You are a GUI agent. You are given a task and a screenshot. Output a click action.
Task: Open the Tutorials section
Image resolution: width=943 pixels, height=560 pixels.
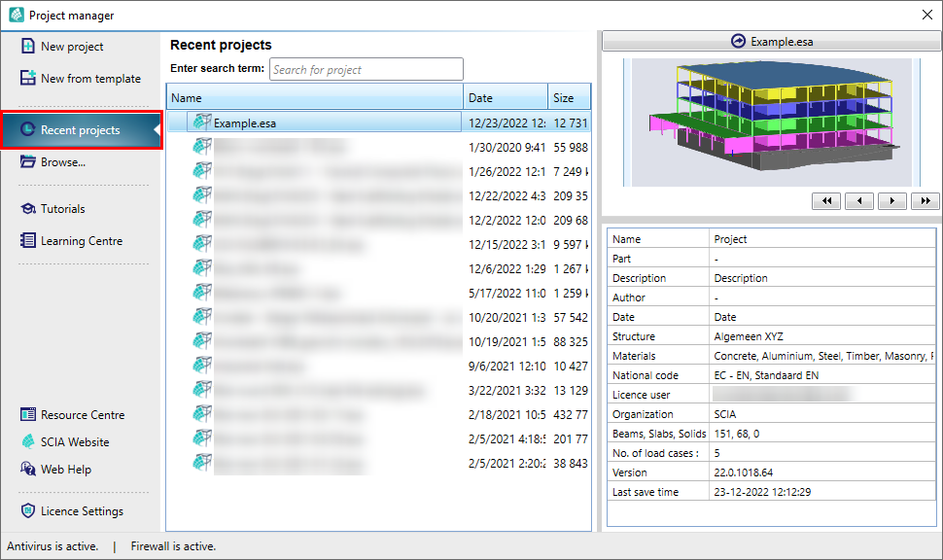pos(62,209)
